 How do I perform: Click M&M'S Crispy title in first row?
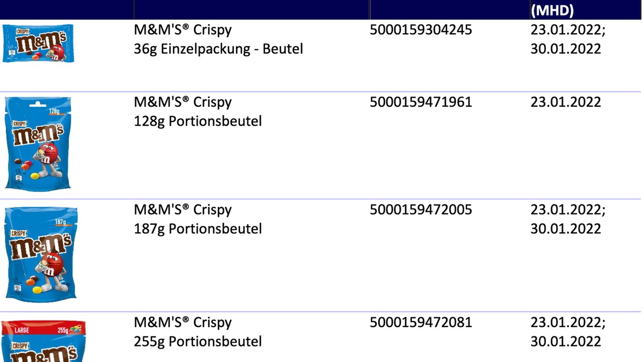tap(182, 29)
